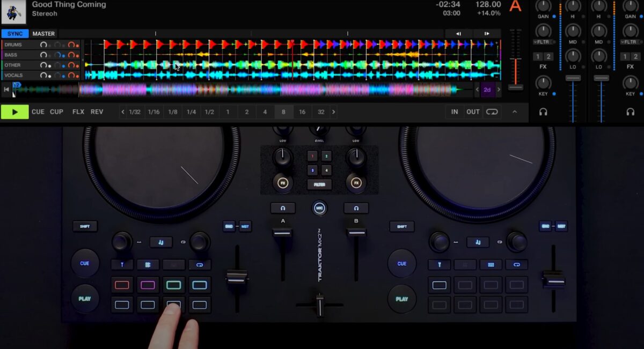Click the right chevron beside the beat jump sizes
The width and height of the screenshot is (644, 349).
(334, 112)
